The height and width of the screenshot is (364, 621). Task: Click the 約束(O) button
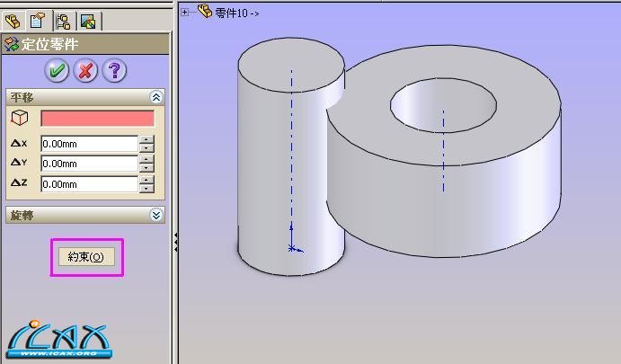click(86, 257)
